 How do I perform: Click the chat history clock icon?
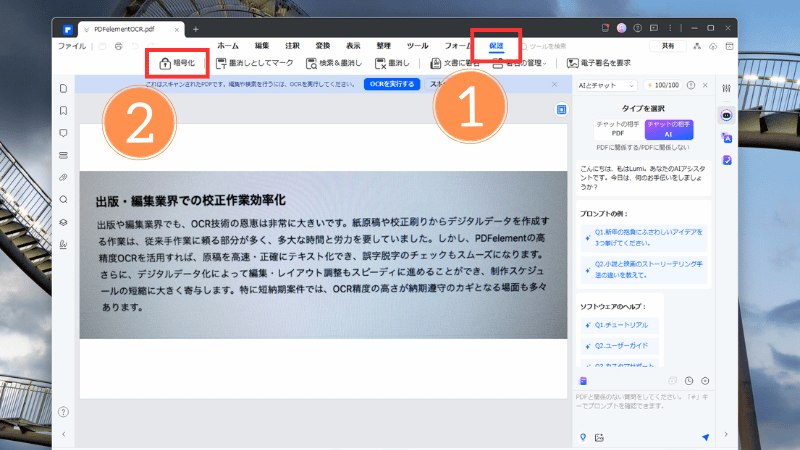point(689,381)
